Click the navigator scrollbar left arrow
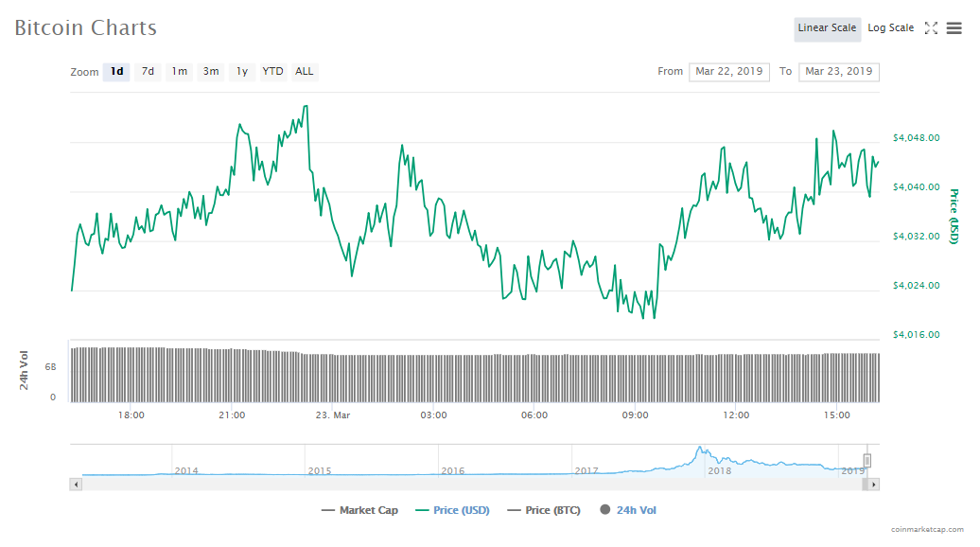980x547 pixels. point(77,485)
